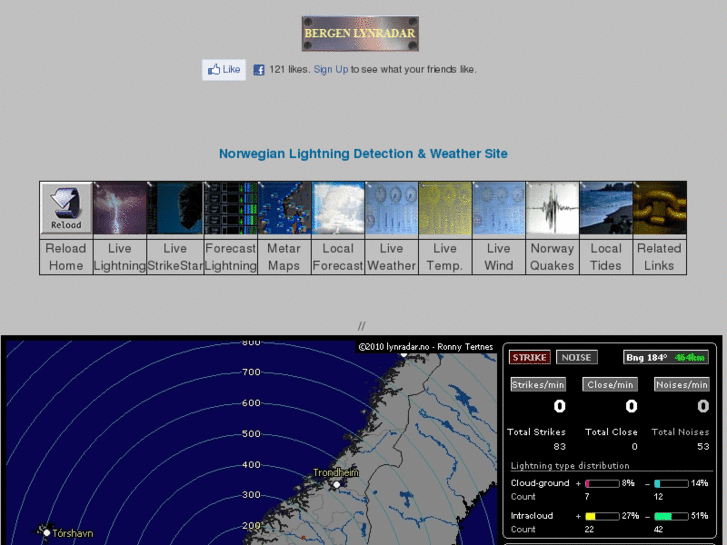
Task: Click the Cloud-ground positive 8% bar
Action: [602, 484]
